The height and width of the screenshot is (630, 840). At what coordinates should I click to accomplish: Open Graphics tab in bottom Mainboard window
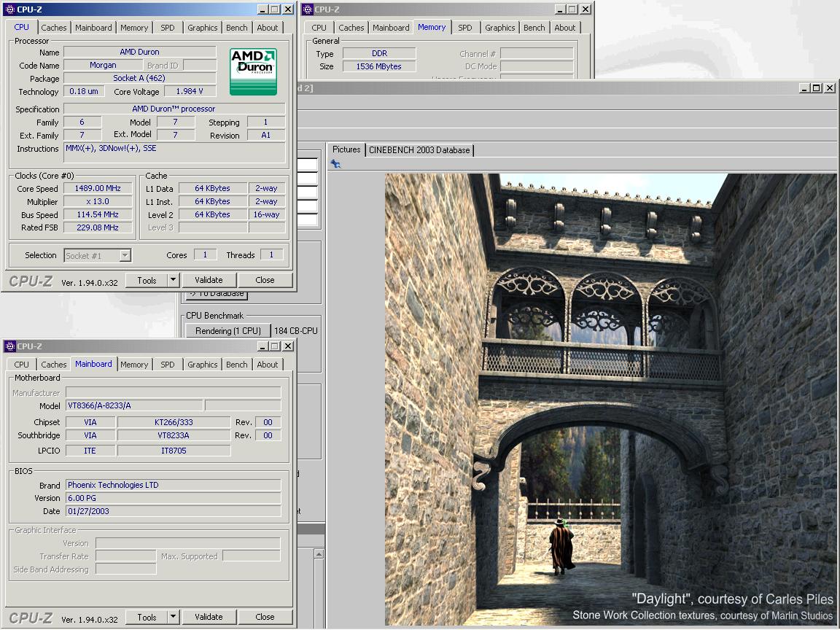pyautogui.click(x=203, y=365)
